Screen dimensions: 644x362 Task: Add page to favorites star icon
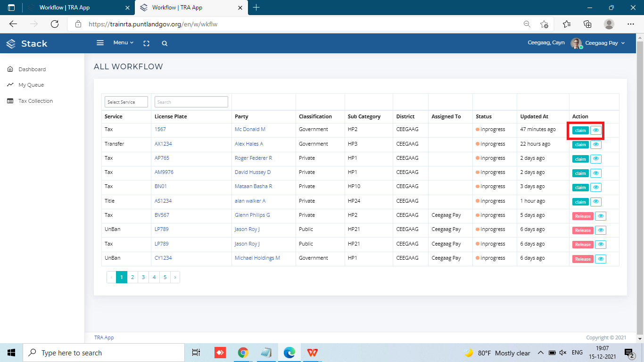545,24
